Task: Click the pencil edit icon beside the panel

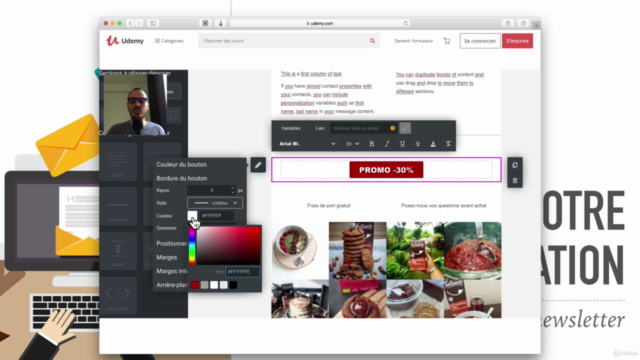Action: pos(258,165)
